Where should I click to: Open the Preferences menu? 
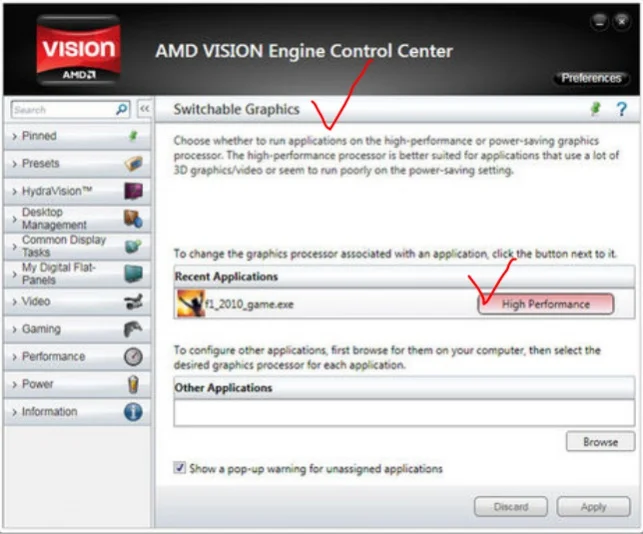click(590, 78)
